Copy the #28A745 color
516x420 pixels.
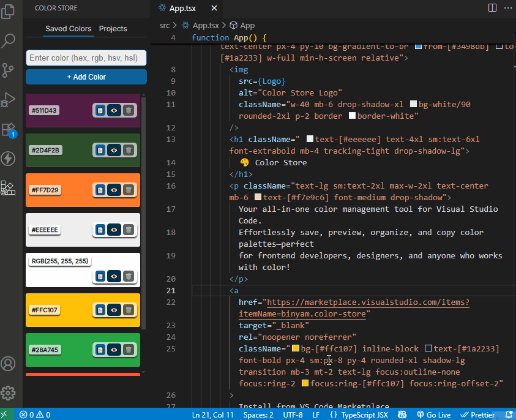tap(100, 350)
